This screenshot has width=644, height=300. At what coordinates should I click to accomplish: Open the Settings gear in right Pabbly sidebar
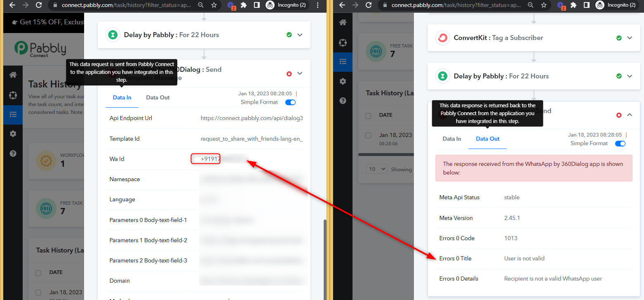coord(343,81)
